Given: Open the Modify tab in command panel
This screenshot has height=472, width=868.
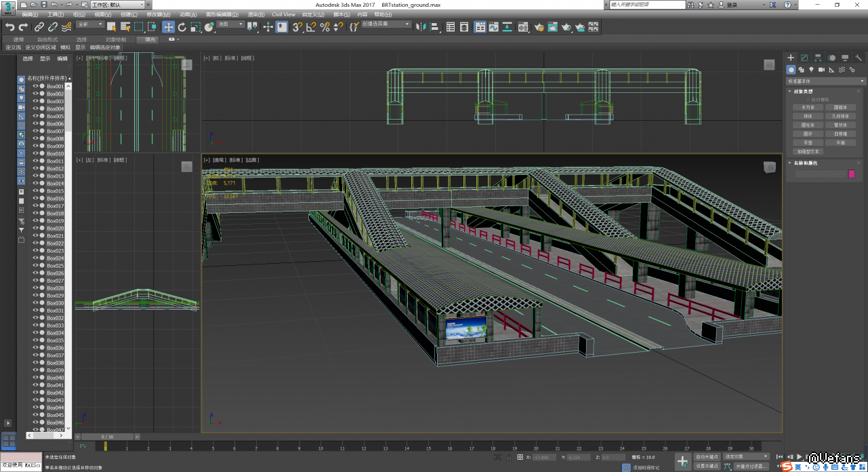Looking at the screenshot, I should tap(804, 58).
